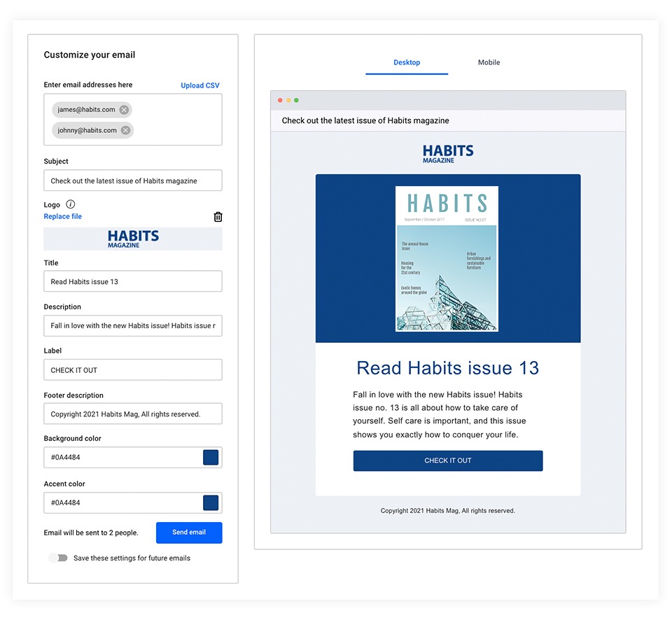Image resolution: width=672 pixels, height=620 pixels.
Task: Click the green maximize dot in preview window
Action: click(296, 100)
